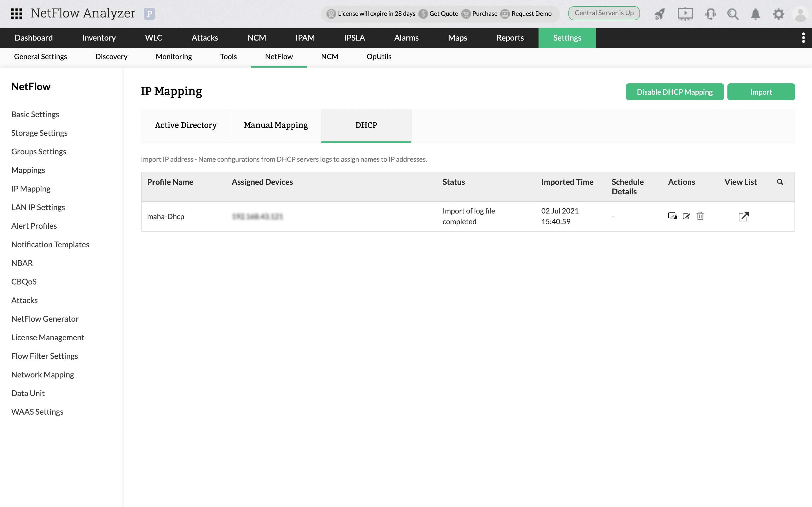Delete the maha-Dhcp profile using the trash icon
This screenshot has height=507, width=812.
pos(701,216)
